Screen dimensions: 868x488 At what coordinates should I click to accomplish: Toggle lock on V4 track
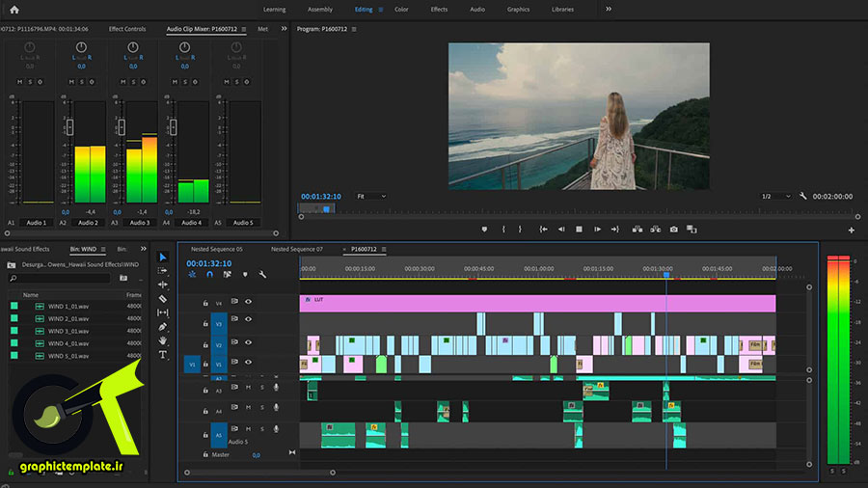(205, 303)
